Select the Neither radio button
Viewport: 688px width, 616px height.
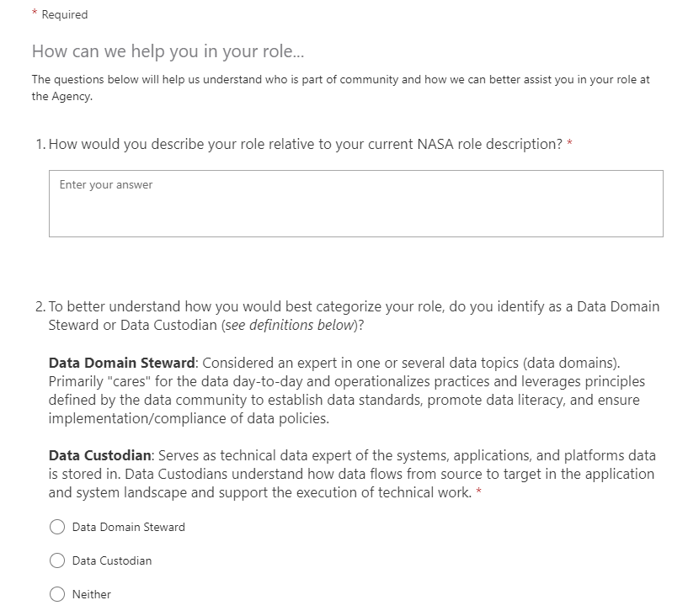tap(57, 594)
